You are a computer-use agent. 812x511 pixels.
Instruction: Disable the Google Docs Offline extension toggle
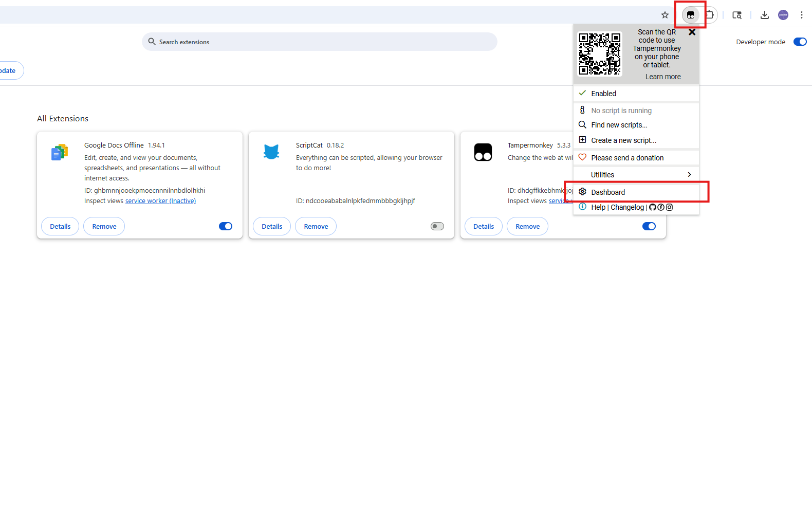pyautogui.click(x=226, y=226)
